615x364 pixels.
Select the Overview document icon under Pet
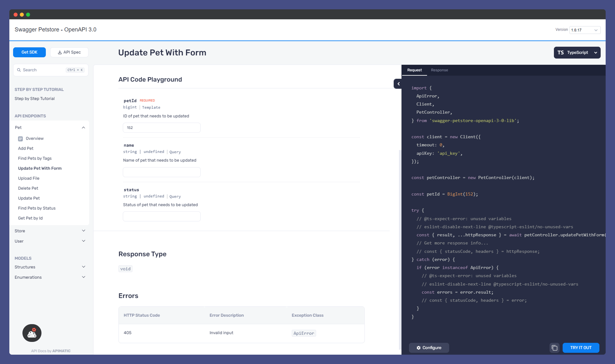(21, 138)
